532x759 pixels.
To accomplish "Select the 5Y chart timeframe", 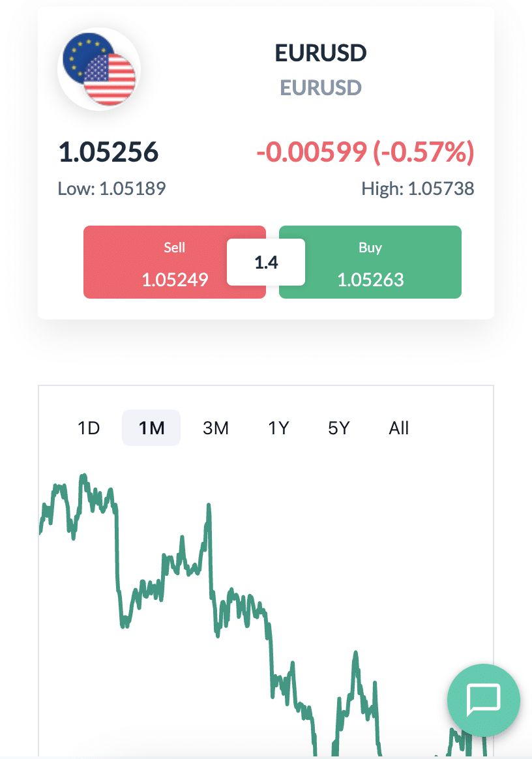I will click(x=339, y=428).
